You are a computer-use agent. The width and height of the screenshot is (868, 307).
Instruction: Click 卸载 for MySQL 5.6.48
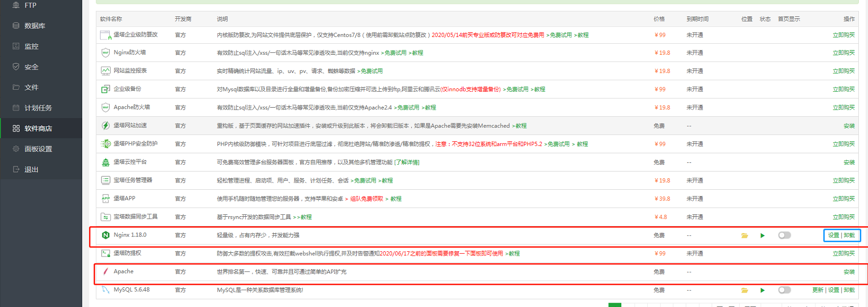849,290
